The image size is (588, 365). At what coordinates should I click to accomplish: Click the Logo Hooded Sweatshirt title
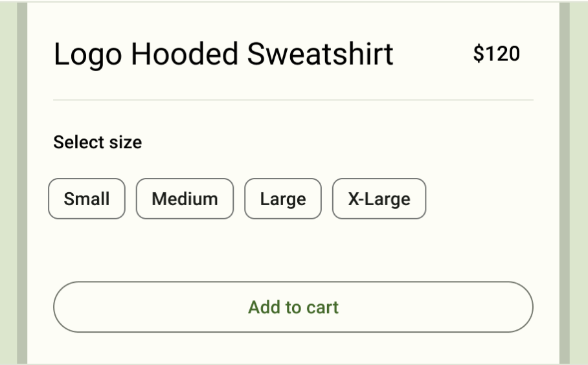[223, 54]
